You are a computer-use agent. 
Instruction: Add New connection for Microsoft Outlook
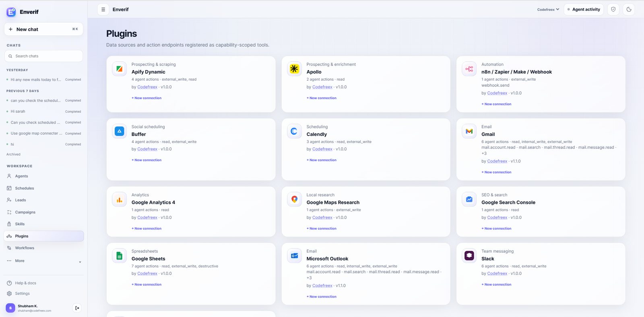click(322, 297)
